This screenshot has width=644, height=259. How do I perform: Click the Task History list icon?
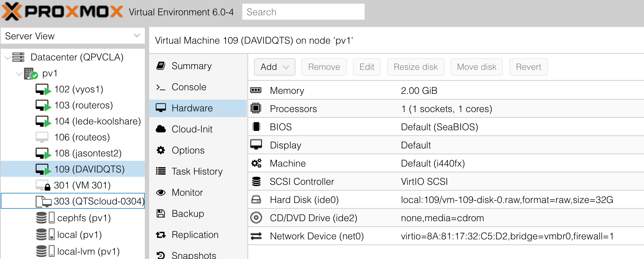point(161,171)
